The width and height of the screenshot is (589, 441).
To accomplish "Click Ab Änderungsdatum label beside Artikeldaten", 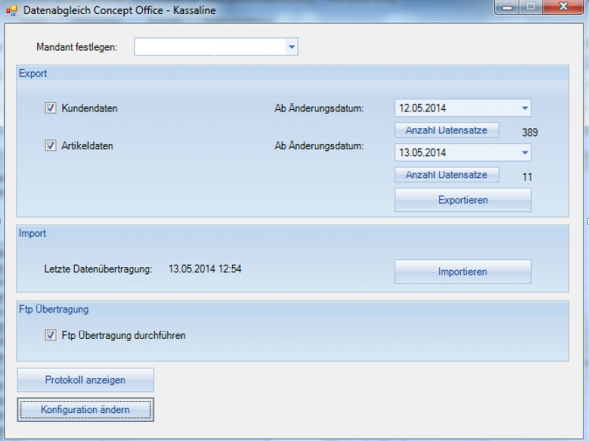I will (x=319, y=145).
